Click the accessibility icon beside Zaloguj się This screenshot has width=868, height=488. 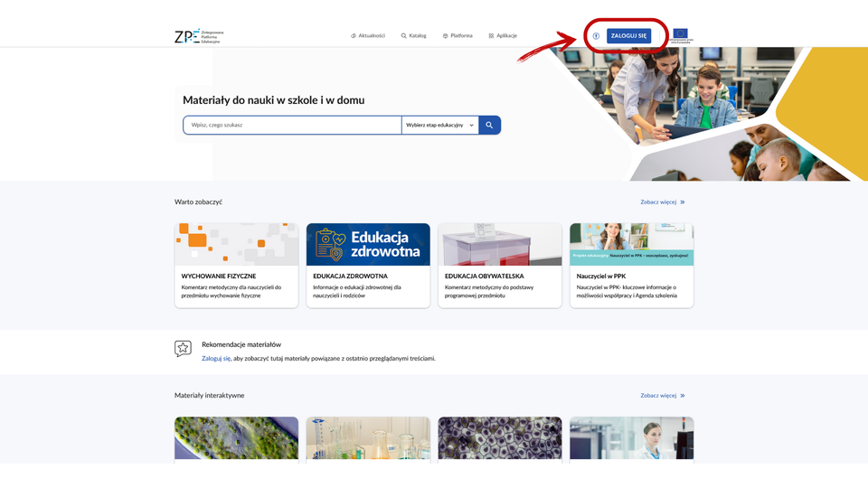[596, 36]
